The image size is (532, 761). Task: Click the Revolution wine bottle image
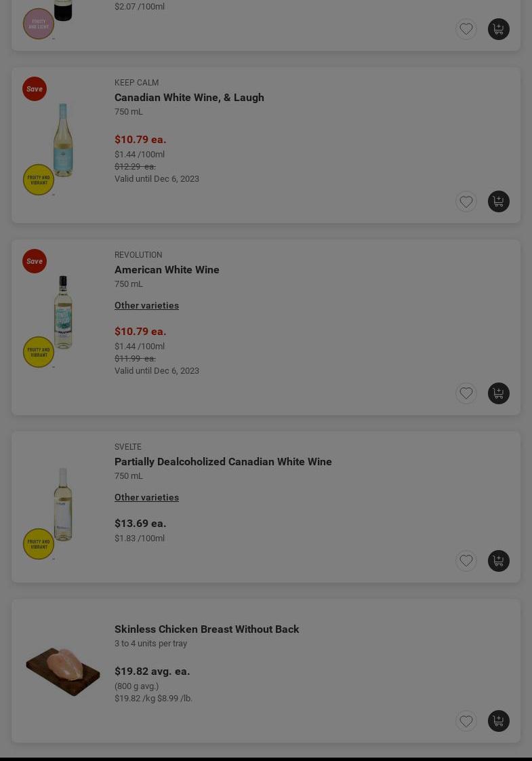tap(63, 312)
